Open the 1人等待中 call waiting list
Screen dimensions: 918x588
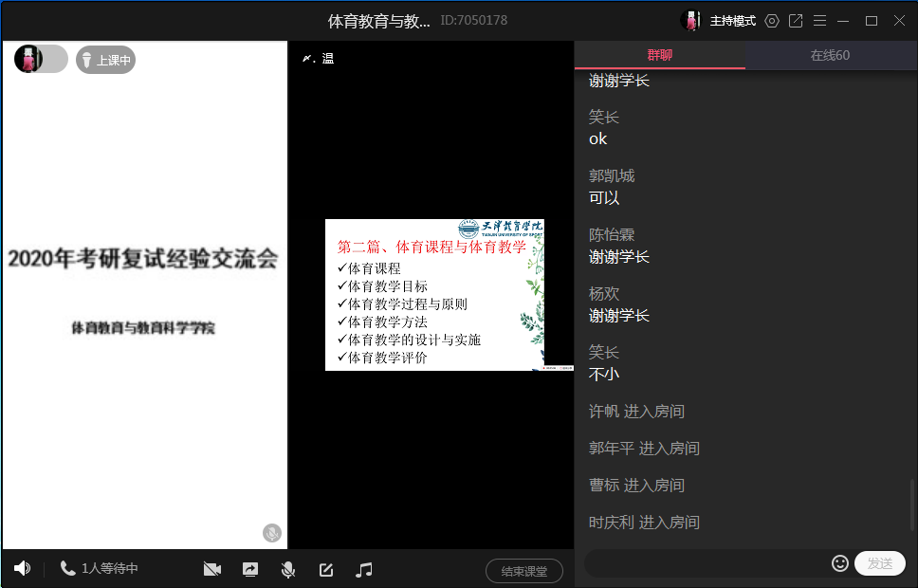(x=100, y=569)
